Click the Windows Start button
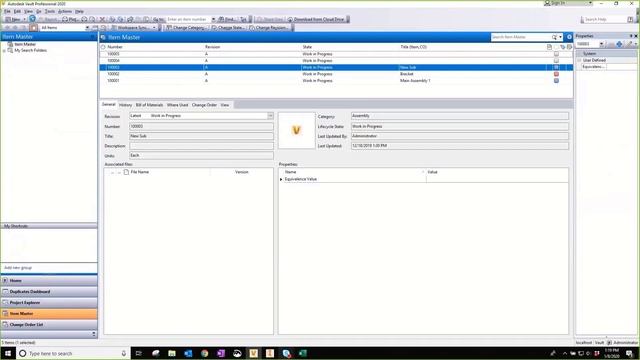This screenshot has height=360, width=640. tap(8, 353)
